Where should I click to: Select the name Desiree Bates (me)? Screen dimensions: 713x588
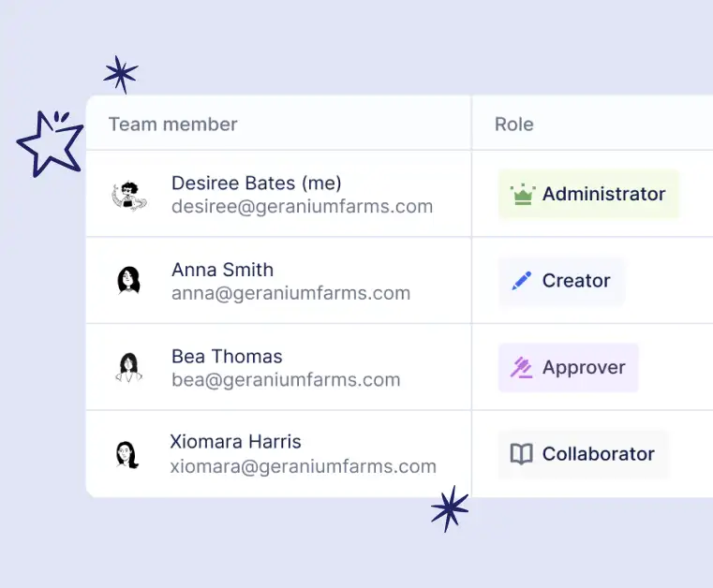coord(256,183)
